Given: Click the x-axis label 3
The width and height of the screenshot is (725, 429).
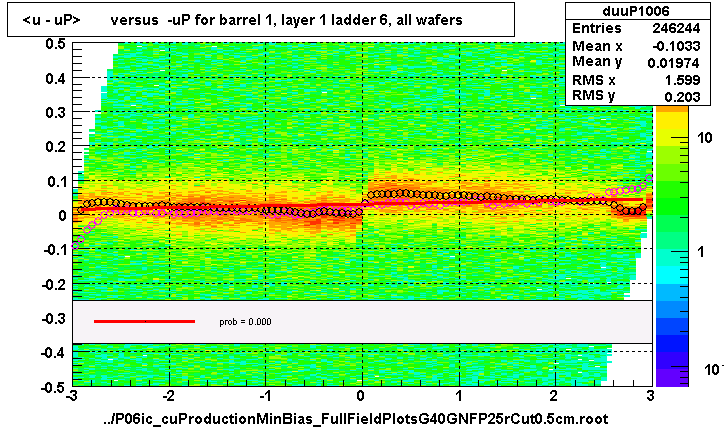Looking at the screenshot, I should [651, 396].
